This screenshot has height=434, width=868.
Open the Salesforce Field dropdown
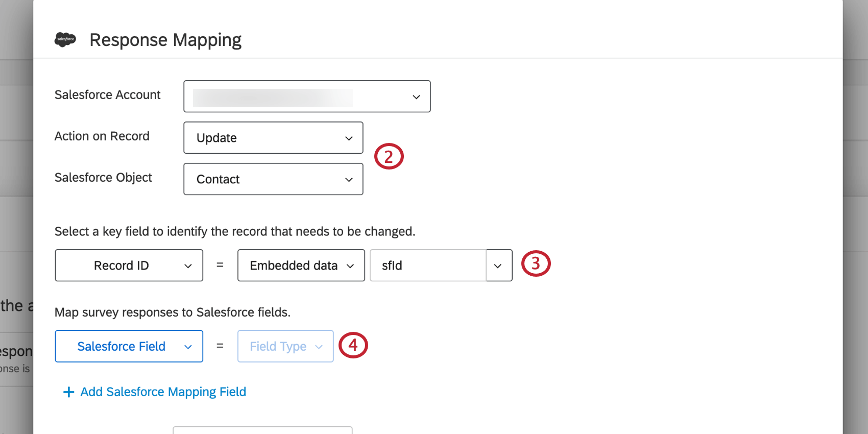point(129,346)
